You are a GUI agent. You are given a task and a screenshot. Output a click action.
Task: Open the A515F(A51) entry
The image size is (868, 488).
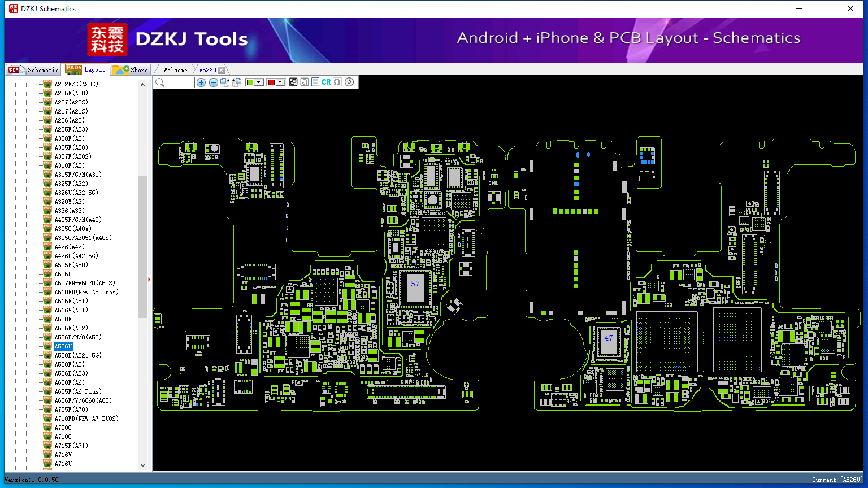click(71, 301)
